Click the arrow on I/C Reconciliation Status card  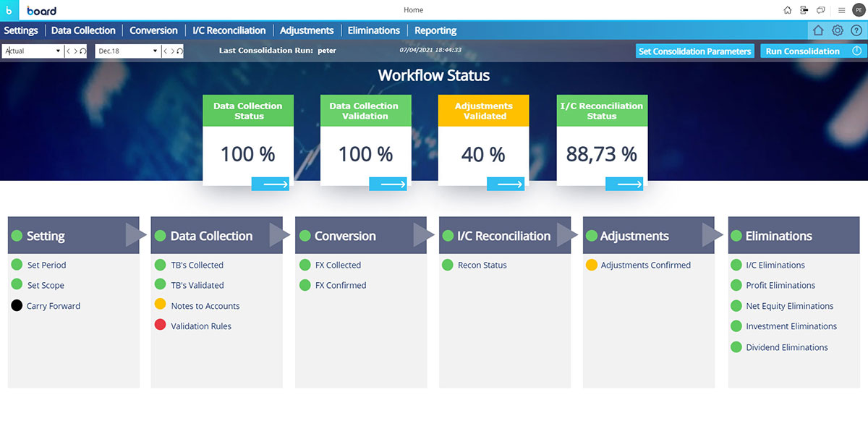[x=624, y=184]
